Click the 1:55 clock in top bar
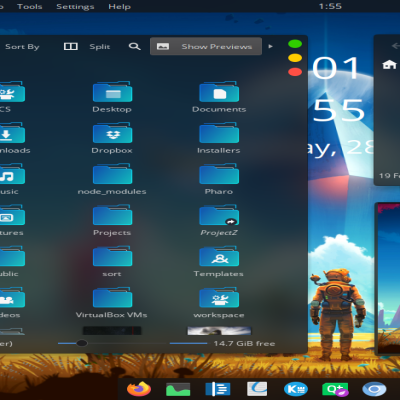This screenshot has width=400, height=400. pos(330,6)
